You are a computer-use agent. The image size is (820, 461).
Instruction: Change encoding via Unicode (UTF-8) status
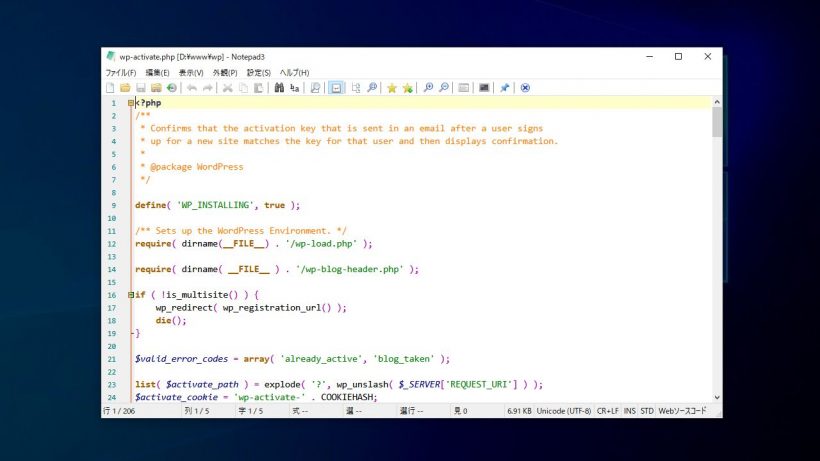point(564,411)
